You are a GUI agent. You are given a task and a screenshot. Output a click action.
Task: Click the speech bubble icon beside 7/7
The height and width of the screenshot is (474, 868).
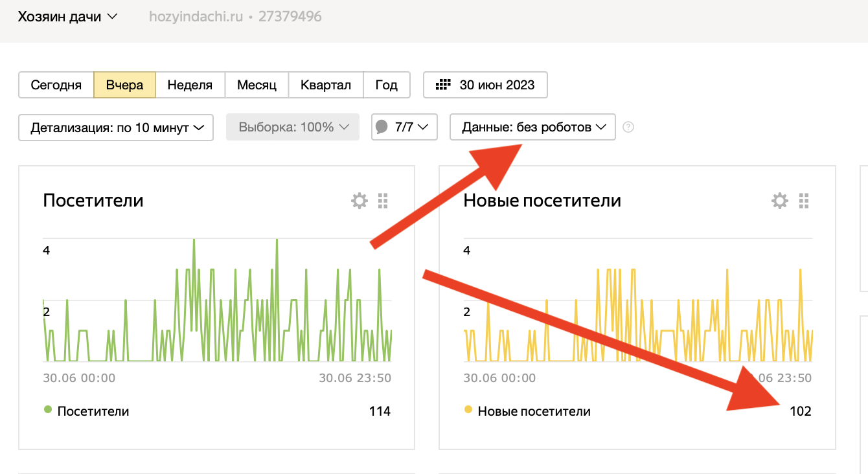383,127
